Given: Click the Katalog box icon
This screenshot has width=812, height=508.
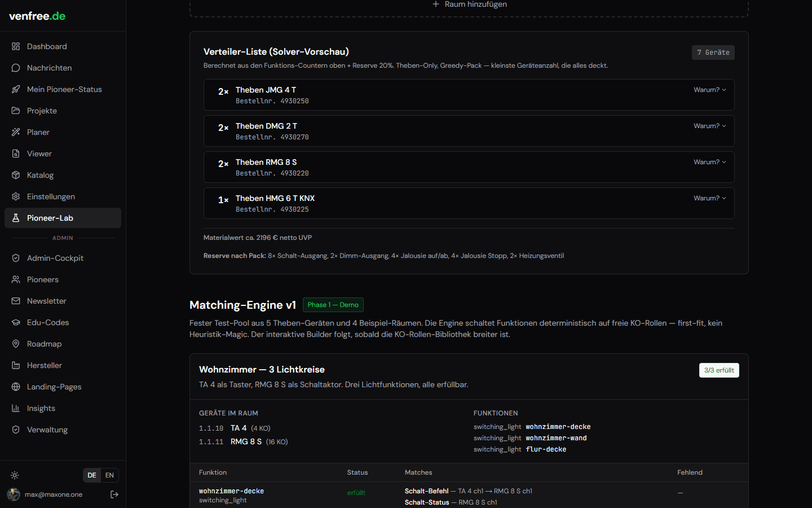Looking at the screenshot, I should [x=16, y=175].
